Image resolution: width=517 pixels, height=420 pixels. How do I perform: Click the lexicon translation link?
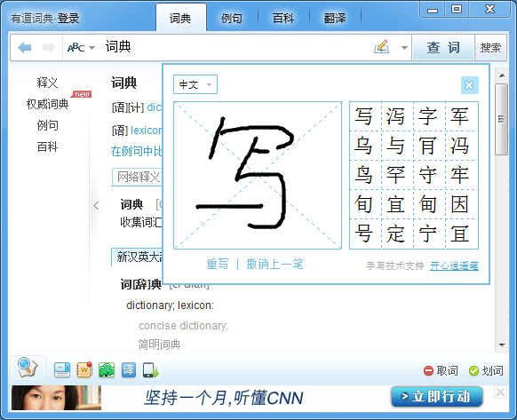tap(147, 131)
